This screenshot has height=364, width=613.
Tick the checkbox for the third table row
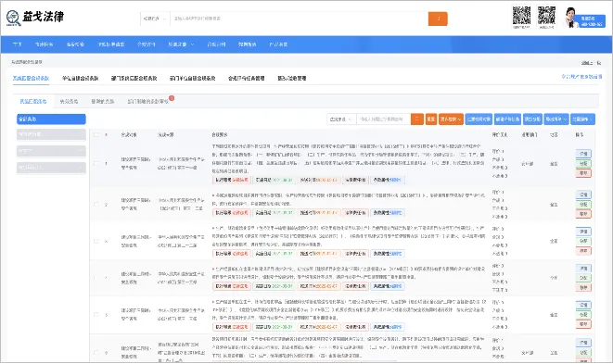[96, 241]
